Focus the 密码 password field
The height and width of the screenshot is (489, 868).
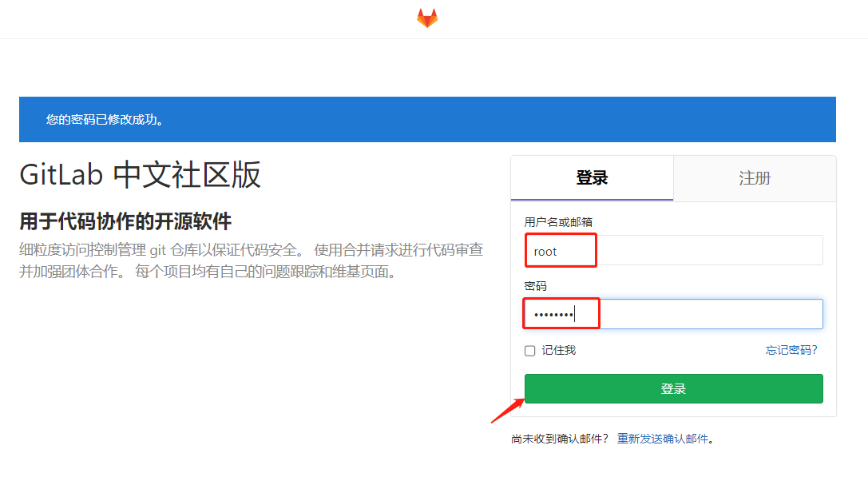click(x=674, y=314)
